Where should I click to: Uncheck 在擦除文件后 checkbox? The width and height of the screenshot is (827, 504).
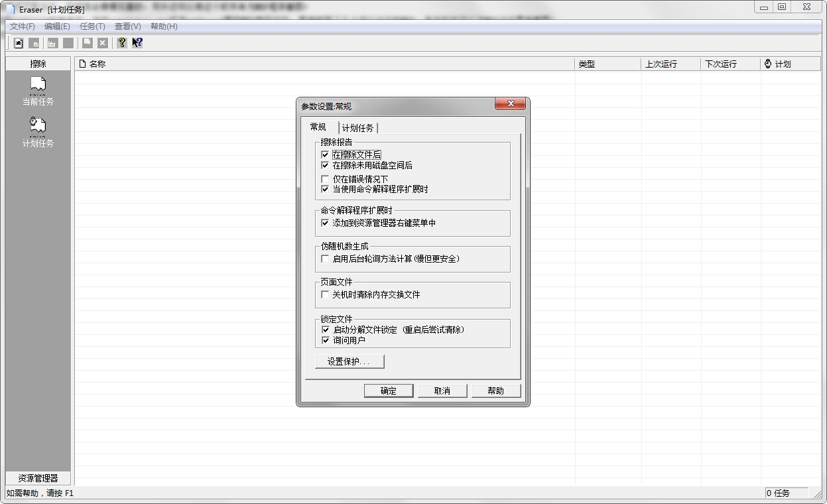[325, 155]
